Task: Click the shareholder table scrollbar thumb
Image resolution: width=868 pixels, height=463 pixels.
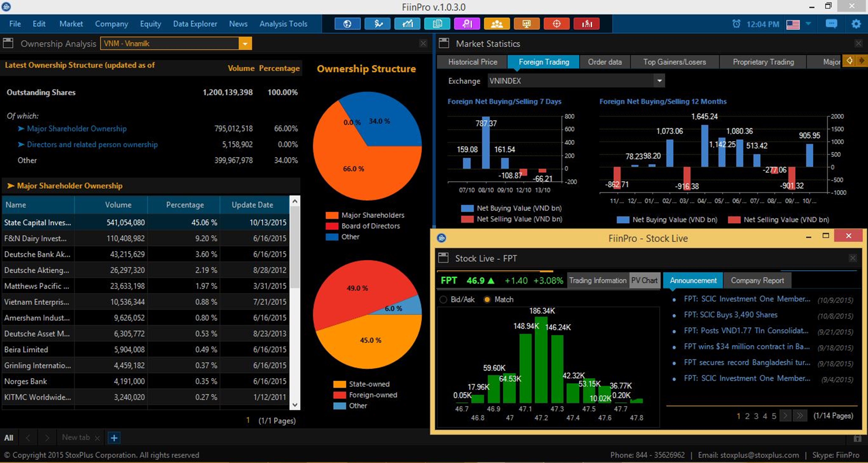Action: pyautogui.click(x=295, y=247)
